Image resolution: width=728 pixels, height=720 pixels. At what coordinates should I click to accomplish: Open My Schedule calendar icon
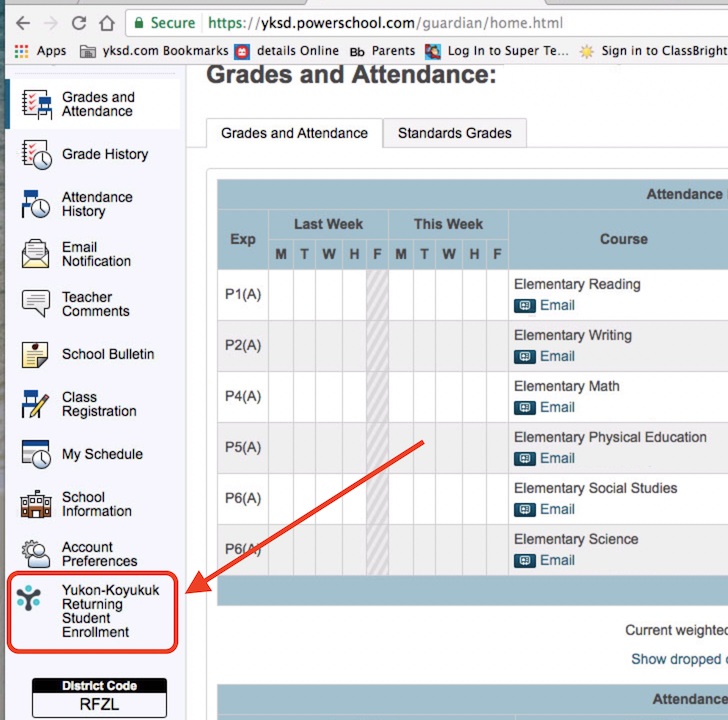[x=36, y=454]
